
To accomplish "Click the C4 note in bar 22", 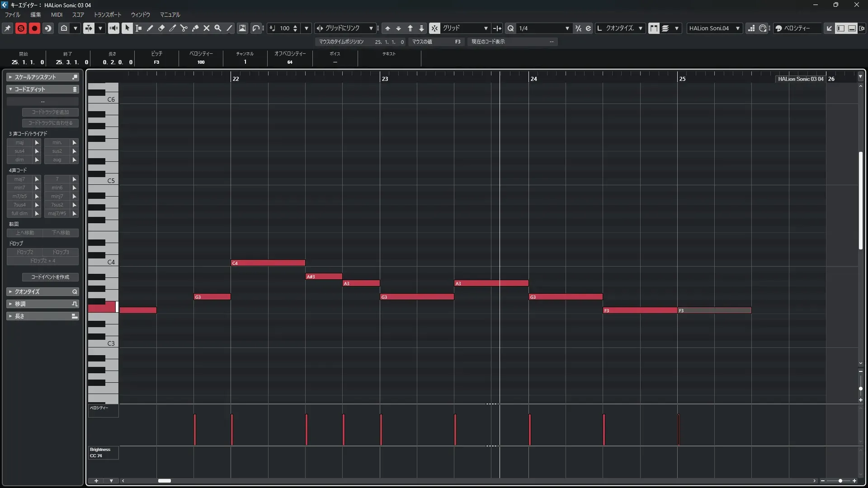I will point(268,263).
